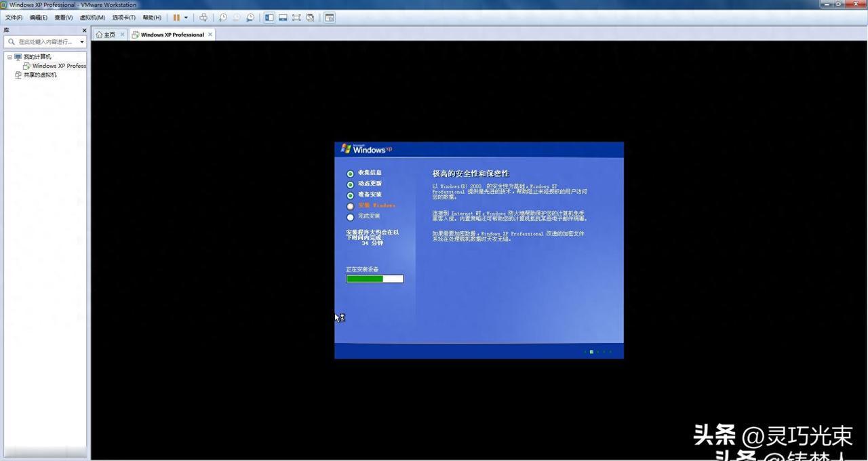Click the orange pause VM button
Screen dimensions: 868x461
click(176, 18)
